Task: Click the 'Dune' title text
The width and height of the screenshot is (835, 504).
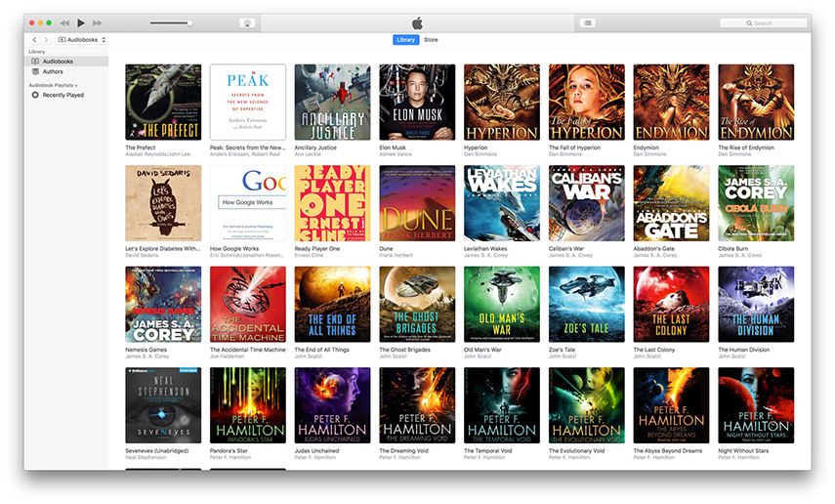Action: click(386, 249)
